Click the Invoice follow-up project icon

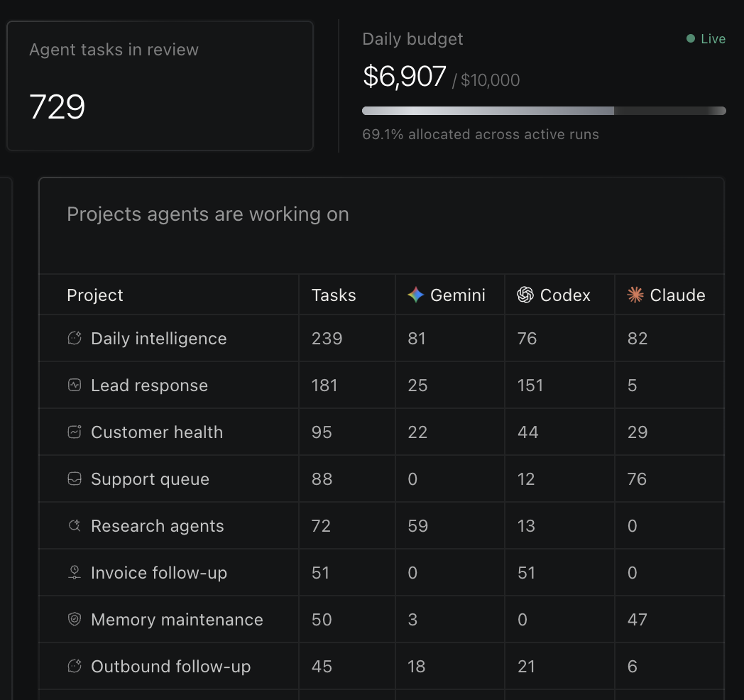75,572
